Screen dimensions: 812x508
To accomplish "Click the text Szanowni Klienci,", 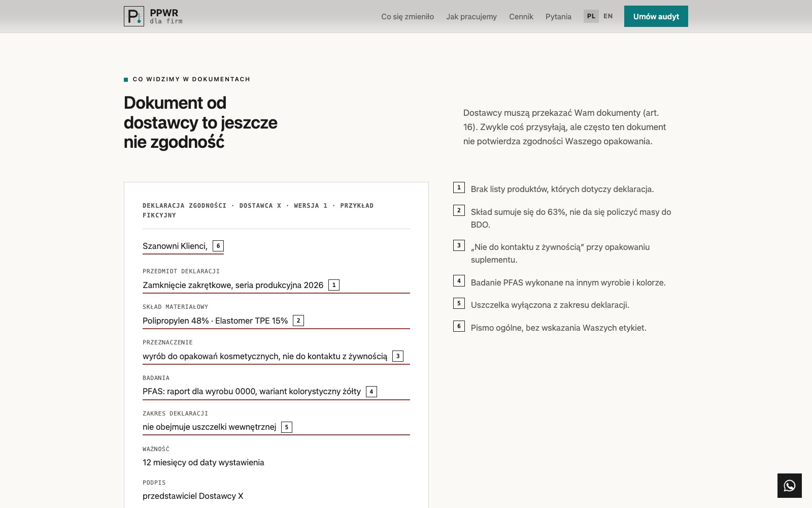I will click(175, 246).
